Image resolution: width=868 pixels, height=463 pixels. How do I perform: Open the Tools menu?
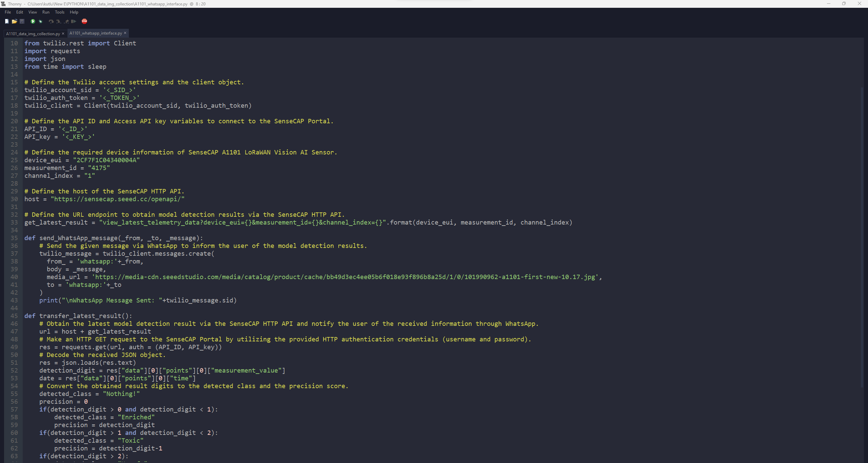pyautogui.click(x=60, y=12)
